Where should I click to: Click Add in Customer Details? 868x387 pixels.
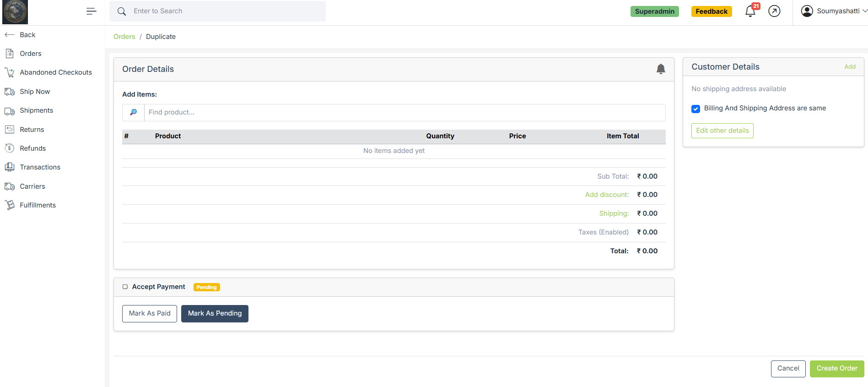(850, 67)
